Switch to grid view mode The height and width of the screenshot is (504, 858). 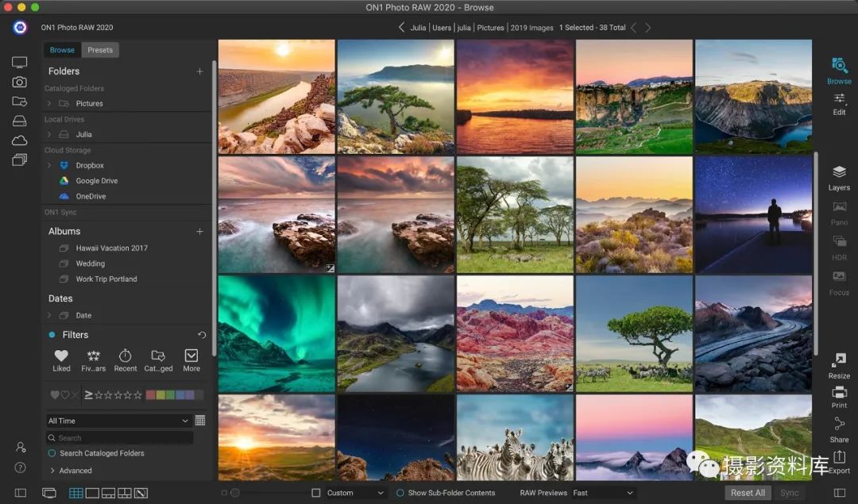[x=76, y=493]
